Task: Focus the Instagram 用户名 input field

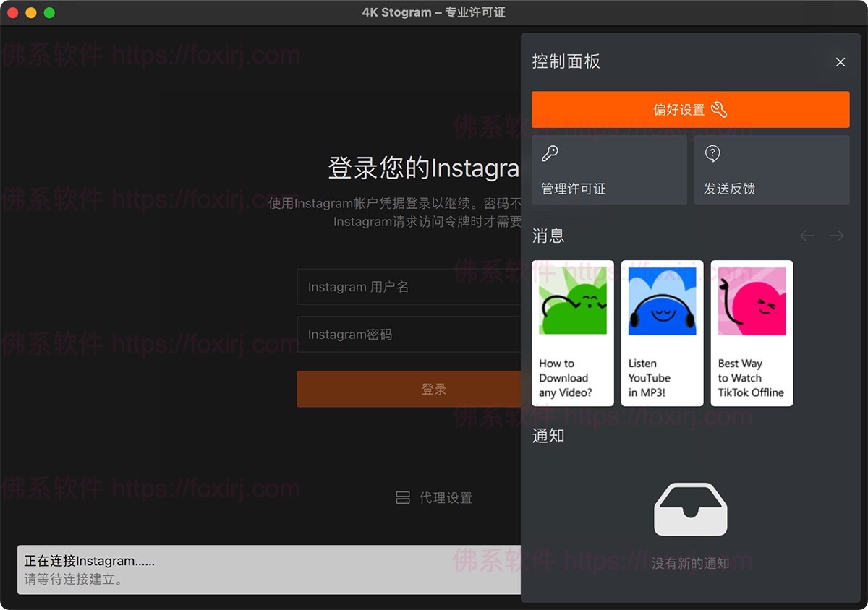Action: click(x=409, y=287)
